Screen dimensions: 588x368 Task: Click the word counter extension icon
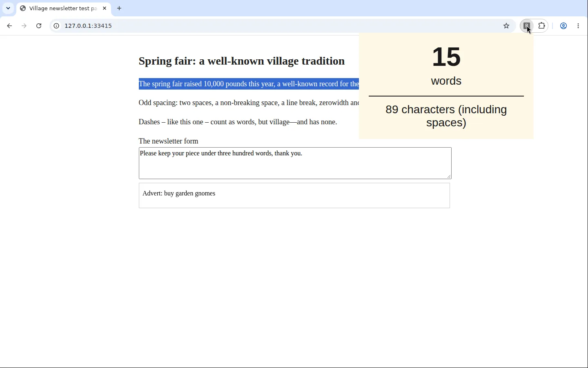click(528, 26)
